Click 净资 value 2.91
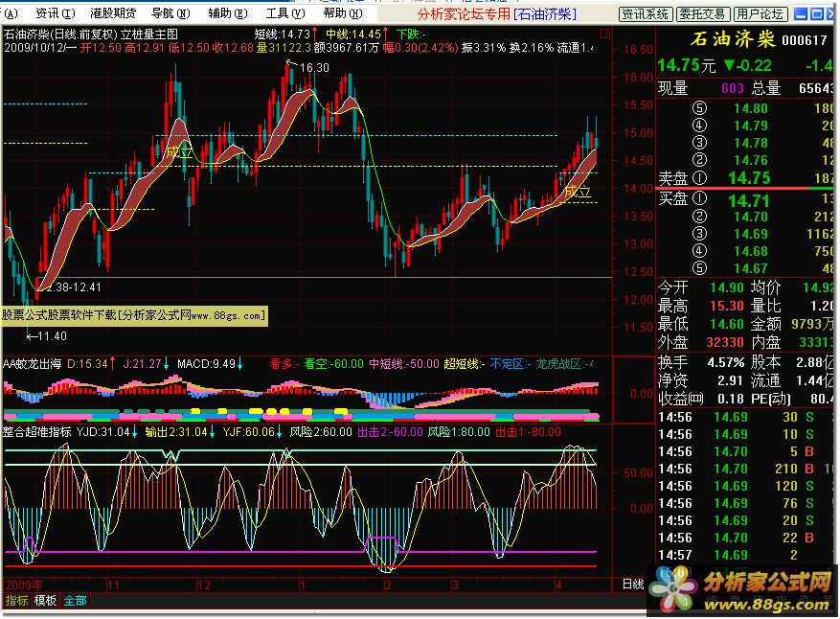This screenshot has height=619, width=840. 731,381
